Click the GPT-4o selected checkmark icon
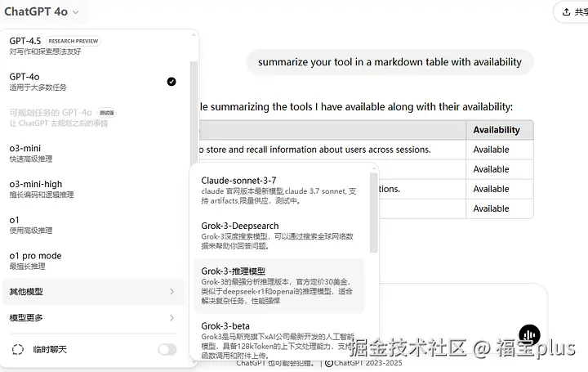 tap(171, 82)
